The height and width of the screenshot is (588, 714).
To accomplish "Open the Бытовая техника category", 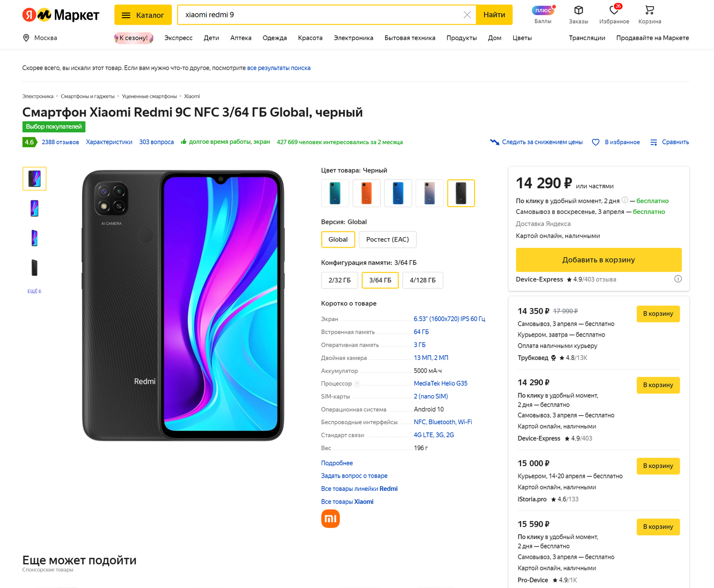I will pyautogui.click(x=410, y=38).
